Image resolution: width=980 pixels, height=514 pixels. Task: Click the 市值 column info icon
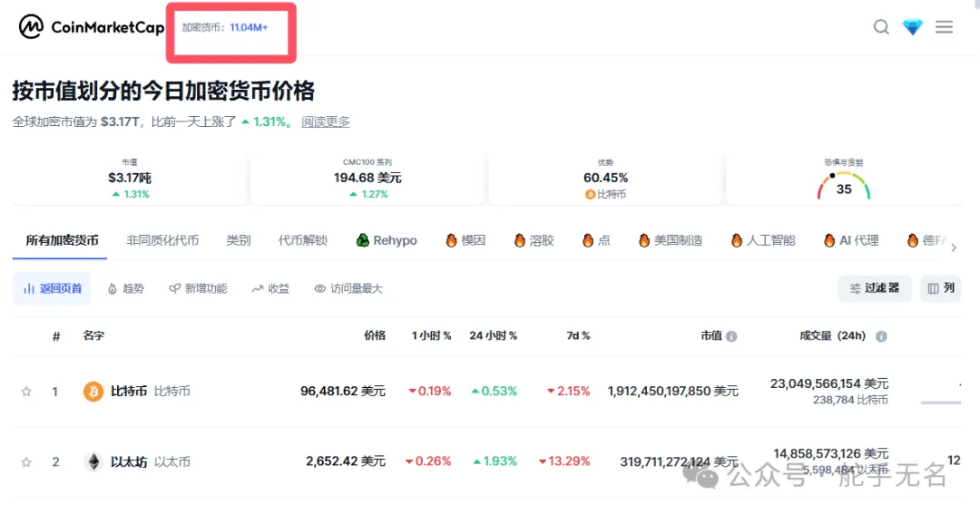click(731, 336)
